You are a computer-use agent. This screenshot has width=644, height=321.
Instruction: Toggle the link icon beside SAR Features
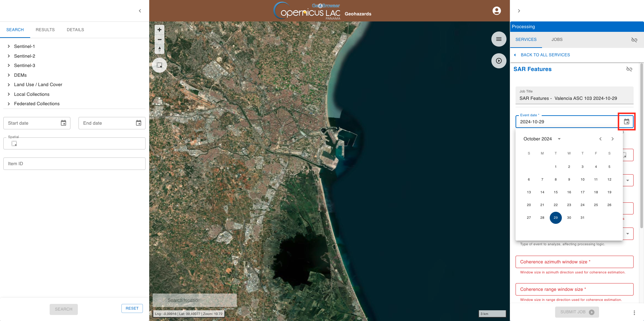(x=629, y=69)
